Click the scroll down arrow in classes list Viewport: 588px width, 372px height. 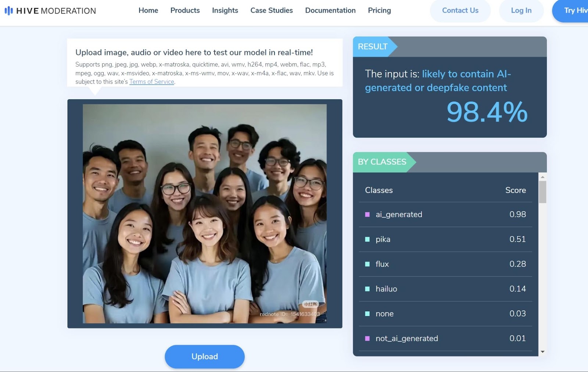[542, 352]
